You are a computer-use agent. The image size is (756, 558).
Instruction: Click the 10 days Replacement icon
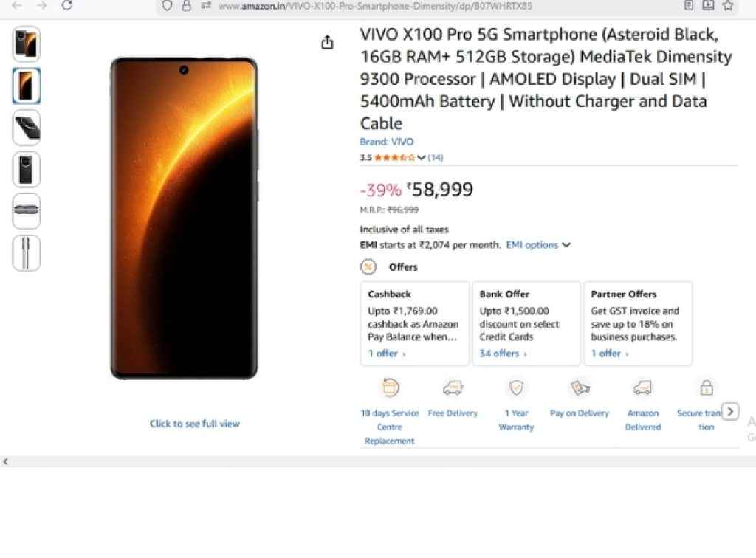click(390, 388)
